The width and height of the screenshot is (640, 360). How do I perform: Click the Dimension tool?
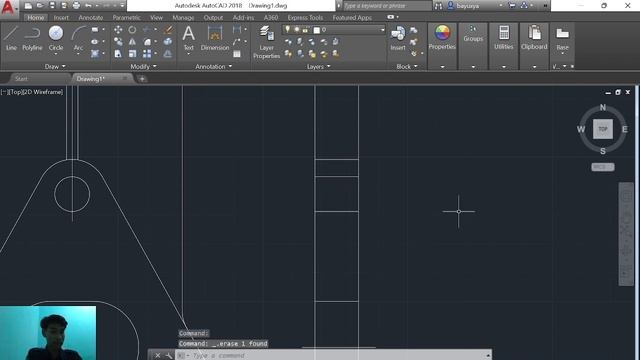click(x=215, y=38)
